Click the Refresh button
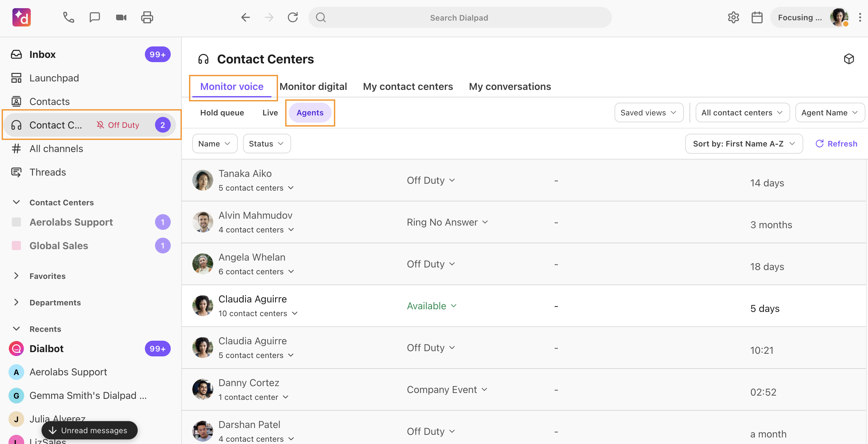Viewport: 868px width, 444px height. click(x=836, y=144)
